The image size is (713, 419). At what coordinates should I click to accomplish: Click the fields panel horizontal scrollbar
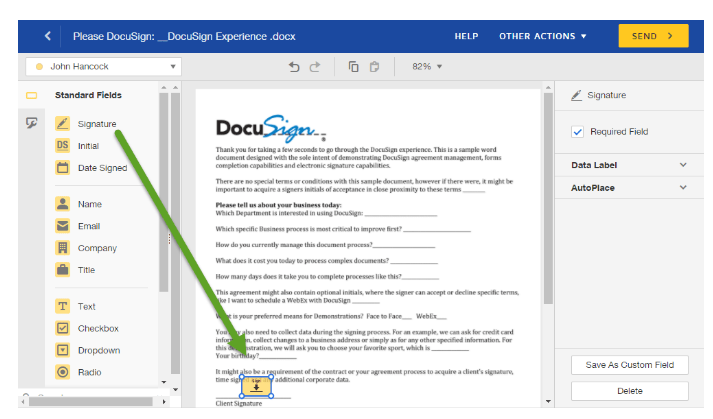(x=91, y=402)
